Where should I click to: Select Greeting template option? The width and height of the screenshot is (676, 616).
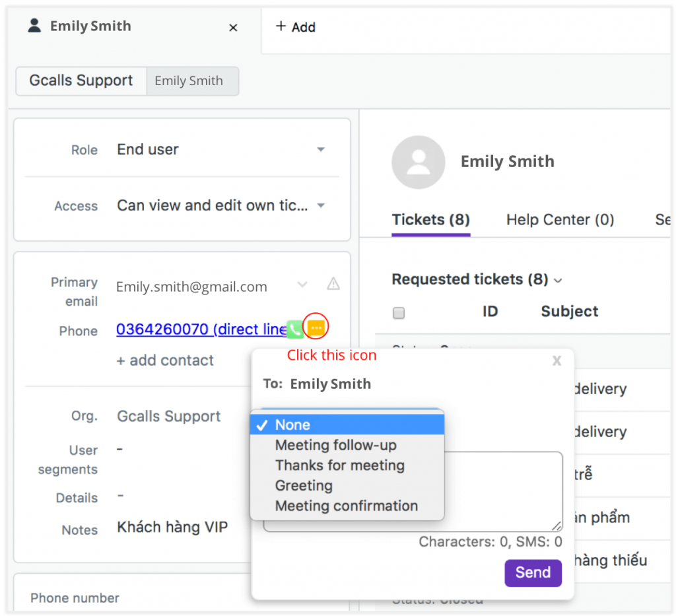(x=347, y=485)
